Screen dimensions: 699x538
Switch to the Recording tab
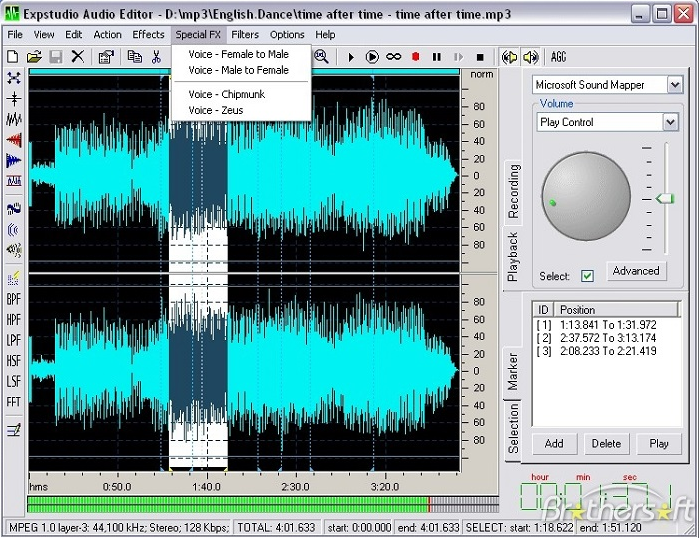click(x=514, y=192)
